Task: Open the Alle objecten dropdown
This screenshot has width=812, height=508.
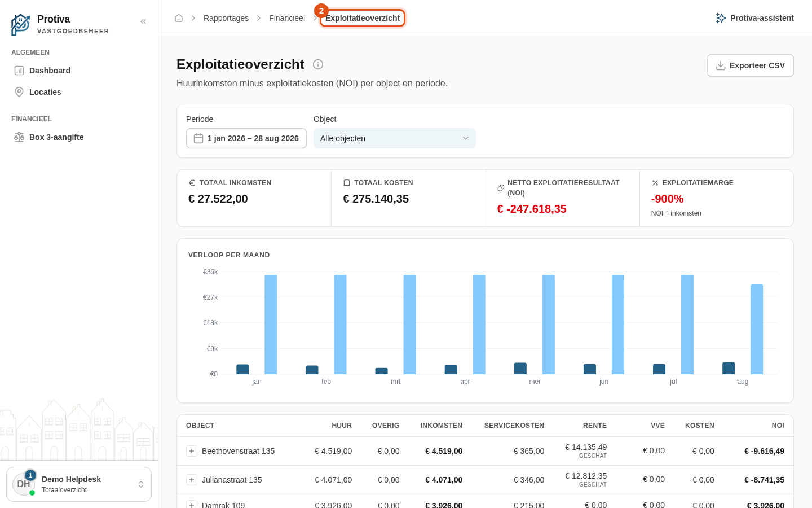Action: (x=395, y=138)
